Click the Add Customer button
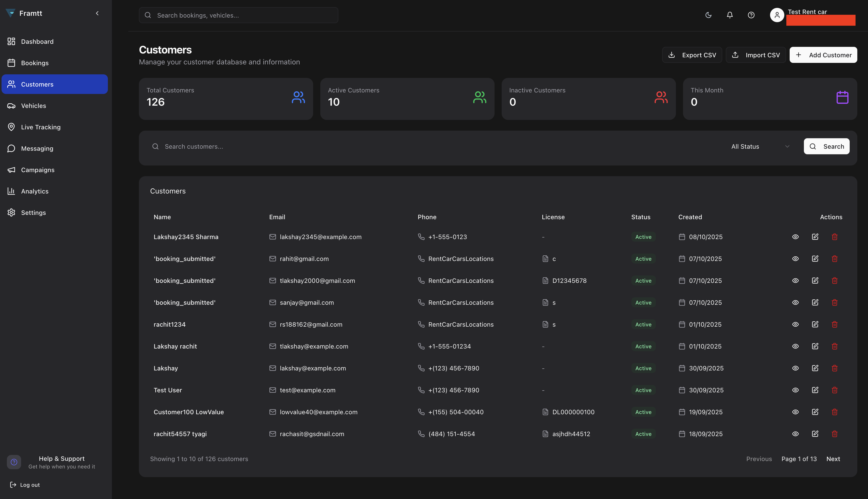The height and width of the screenshot is (499, 868). coord(823,55)
